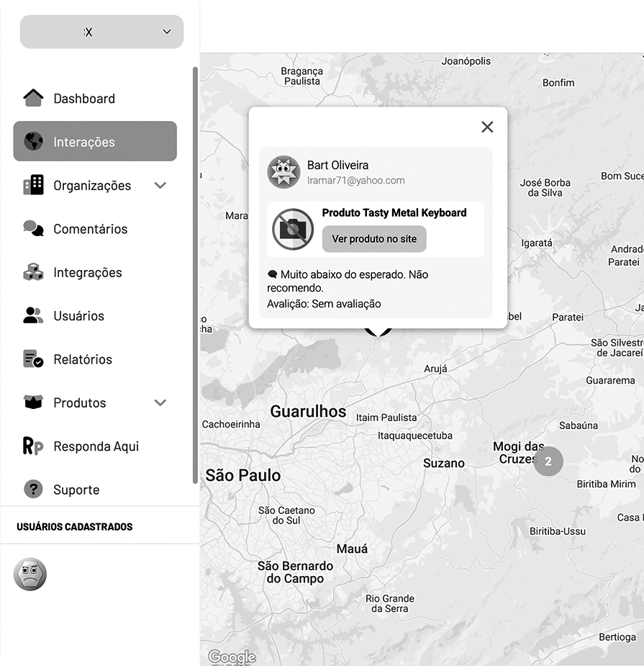Click the sidebar vertical scrollbar

coord(195,274)
